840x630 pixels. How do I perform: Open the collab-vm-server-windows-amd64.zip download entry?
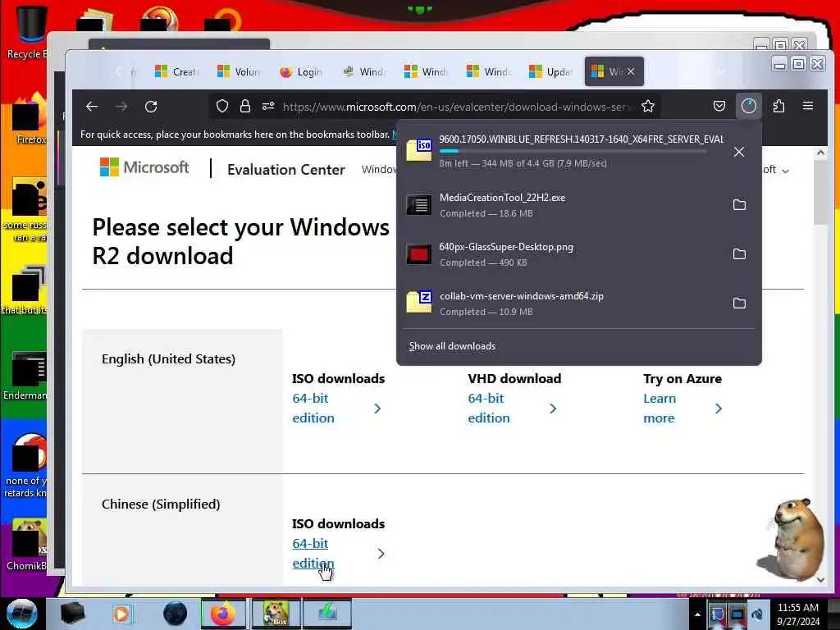coord(563,304)
